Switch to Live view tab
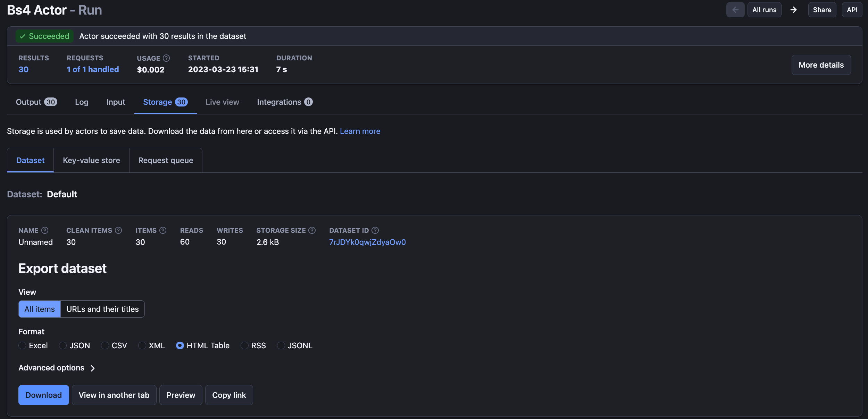The image size is (868, 419). (x=222, y=102)
